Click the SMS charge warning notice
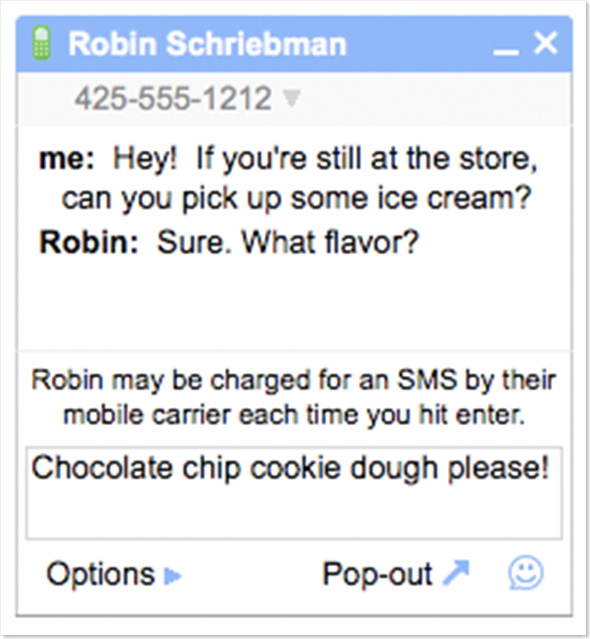Screen dimensions: 590x639 (x=294, y=397)
